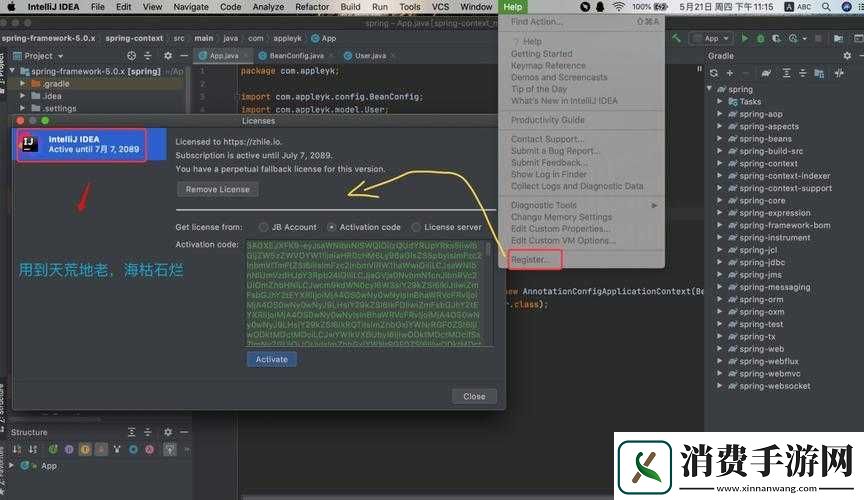Expand all in Structure panel
The image size is (864, 500).
[131, 432]
